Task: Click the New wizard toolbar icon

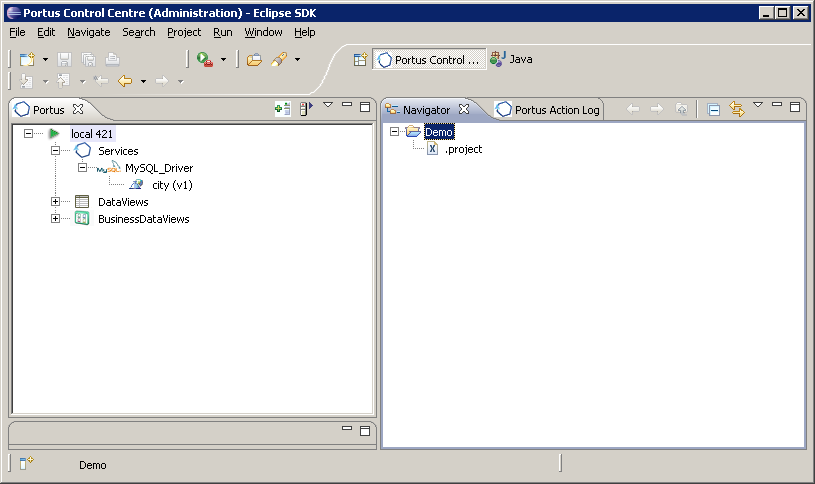Action: (x=27, y=59)
